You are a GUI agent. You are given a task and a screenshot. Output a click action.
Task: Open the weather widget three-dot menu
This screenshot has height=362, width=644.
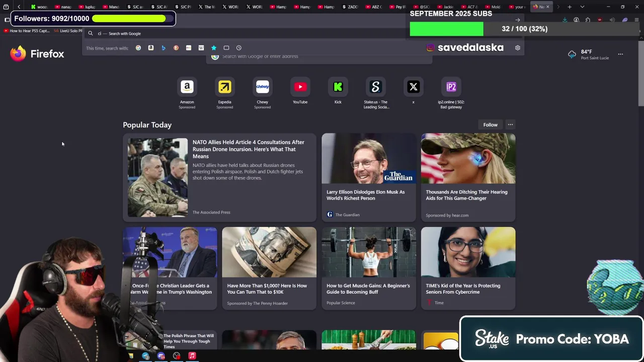[x=620, y=54]
